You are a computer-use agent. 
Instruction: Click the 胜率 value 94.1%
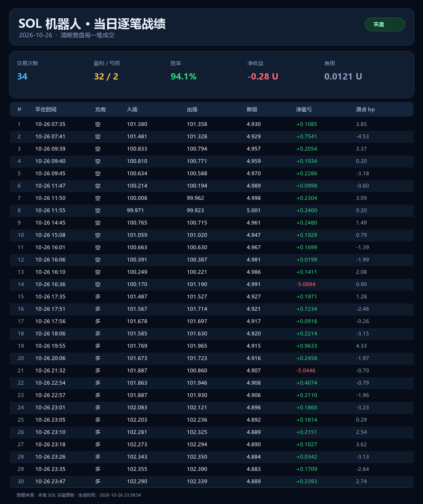tap(183, 76)
